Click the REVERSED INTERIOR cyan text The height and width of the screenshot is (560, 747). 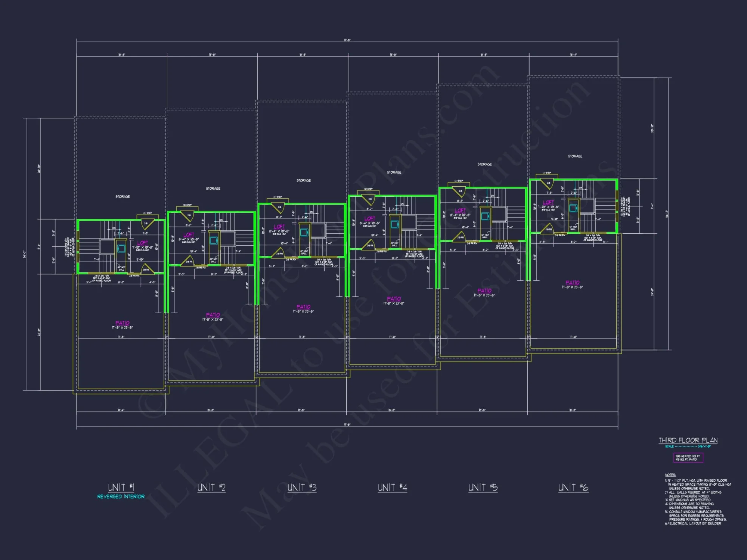tap(121, 497)
